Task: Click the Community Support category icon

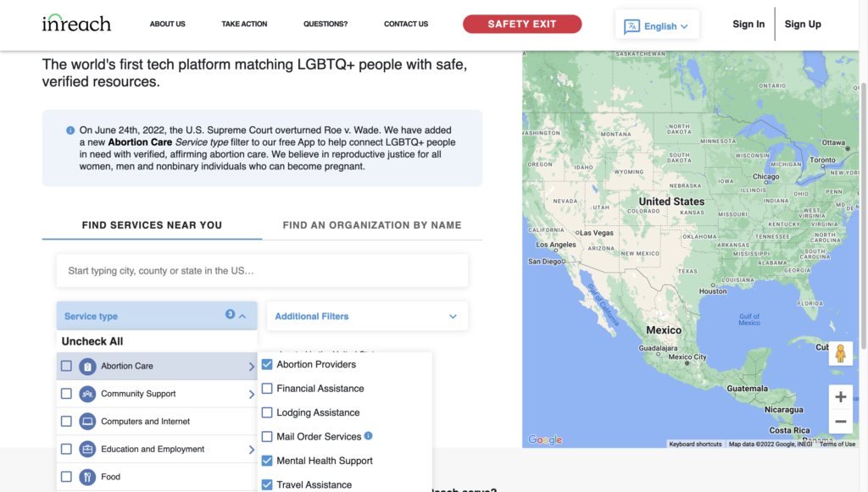Action: pos(87,394)
